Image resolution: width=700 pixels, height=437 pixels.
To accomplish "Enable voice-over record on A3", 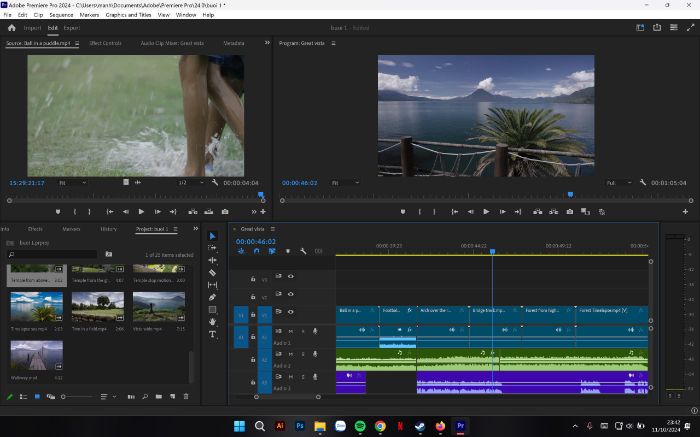I will pos(315,377).
